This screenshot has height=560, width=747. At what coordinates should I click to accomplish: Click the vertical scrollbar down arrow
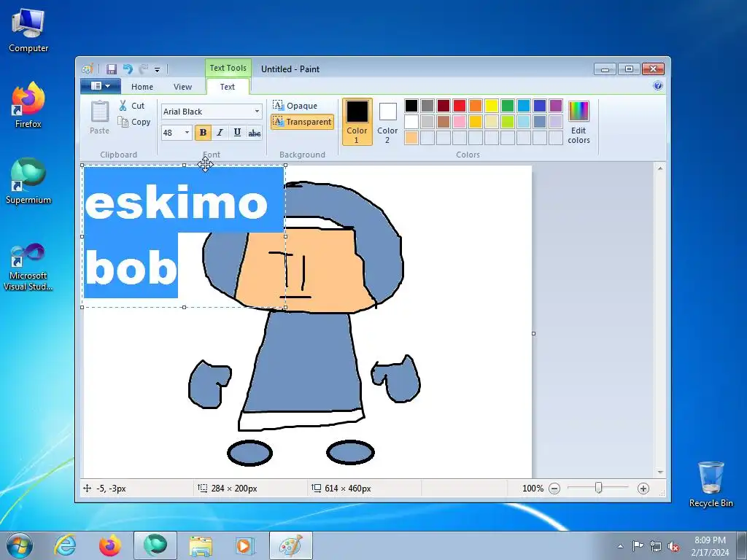point(660,472)
